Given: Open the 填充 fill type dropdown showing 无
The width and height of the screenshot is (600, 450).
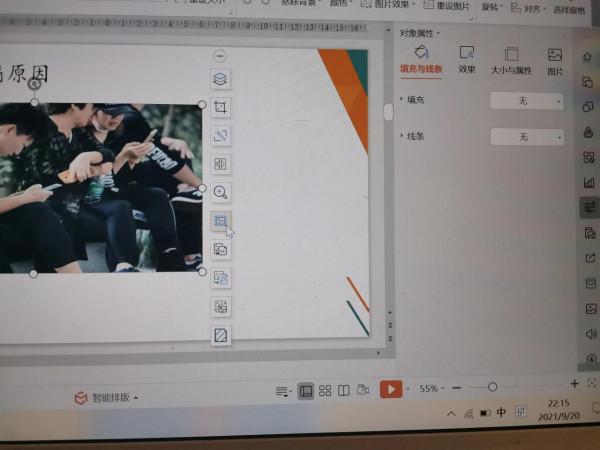Looking at the screenshot, I should (527, 101).
